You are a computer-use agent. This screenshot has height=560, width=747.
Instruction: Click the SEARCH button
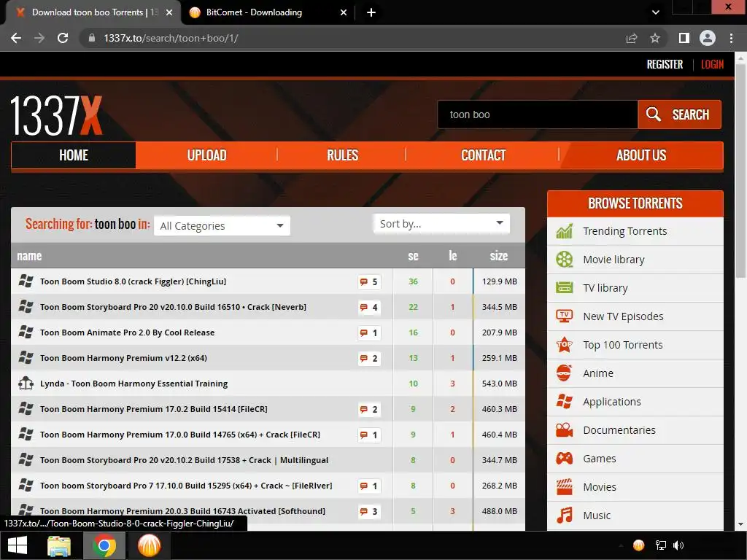[x=679, y=114]
